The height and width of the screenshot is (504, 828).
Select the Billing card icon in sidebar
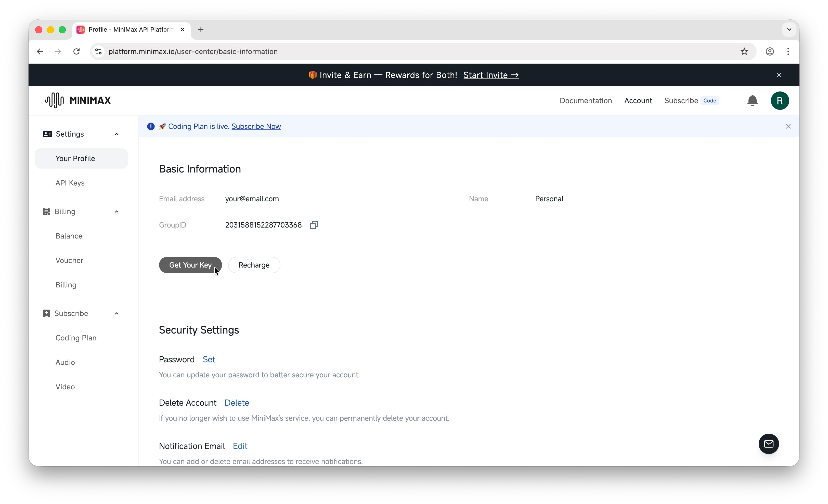click(x=47, y=211)
